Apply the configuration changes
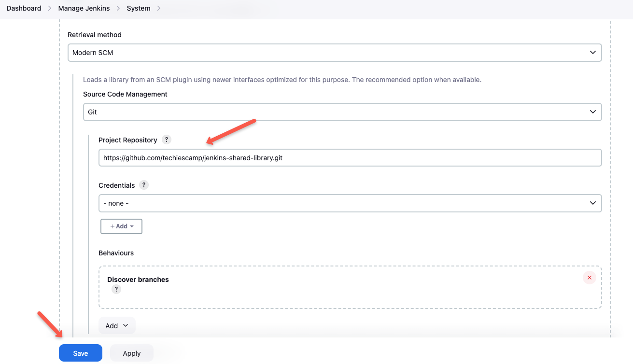The height and width of the screenshot is (364, 633). 131,353
